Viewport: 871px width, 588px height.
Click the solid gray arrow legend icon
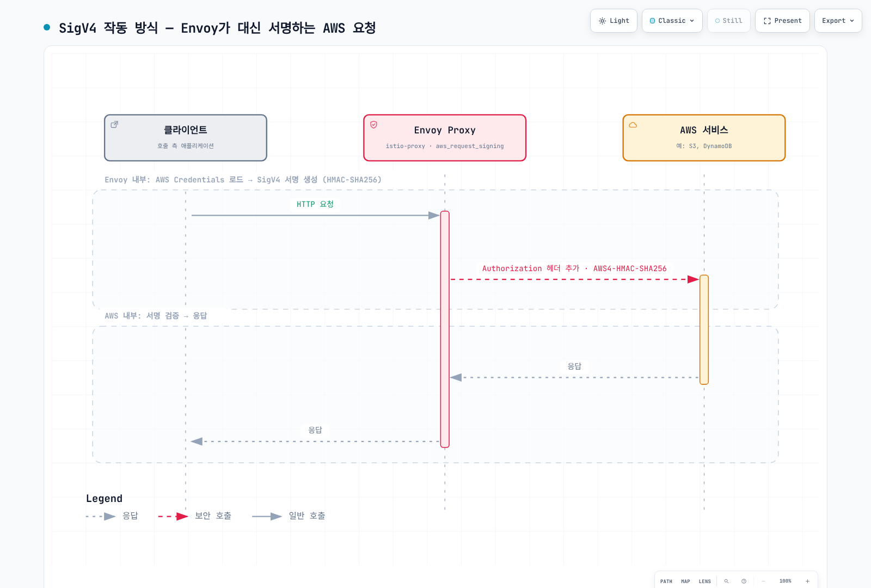point(267,516)
